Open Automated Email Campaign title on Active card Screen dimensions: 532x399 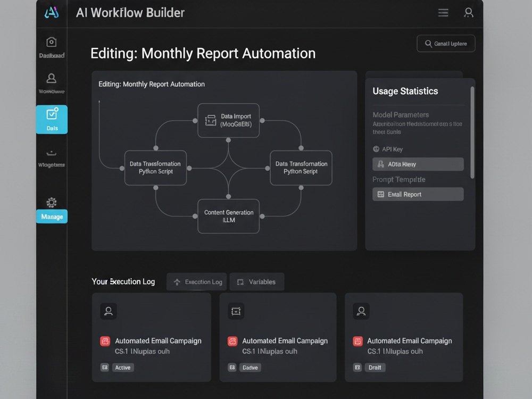pos(158,340)
